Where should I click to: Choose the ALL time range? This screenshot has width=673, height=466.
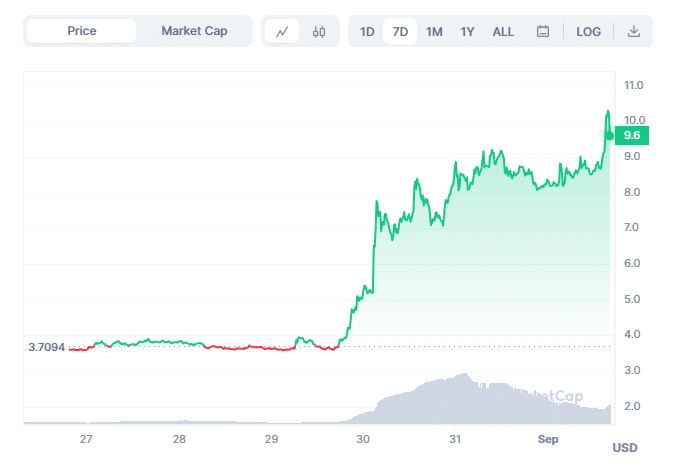point(503,31)
